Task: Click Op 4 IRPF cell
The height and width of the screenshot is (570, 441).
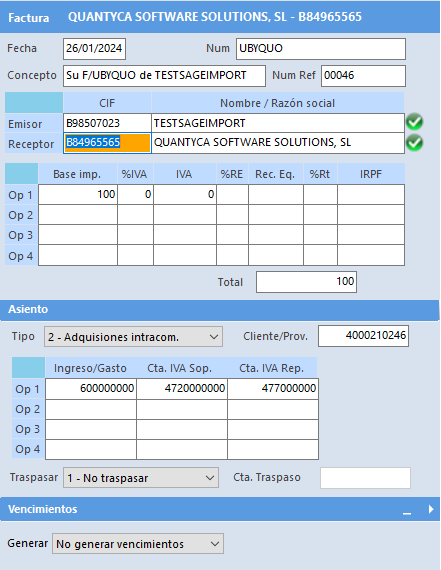Action: (x=371, y=255)
